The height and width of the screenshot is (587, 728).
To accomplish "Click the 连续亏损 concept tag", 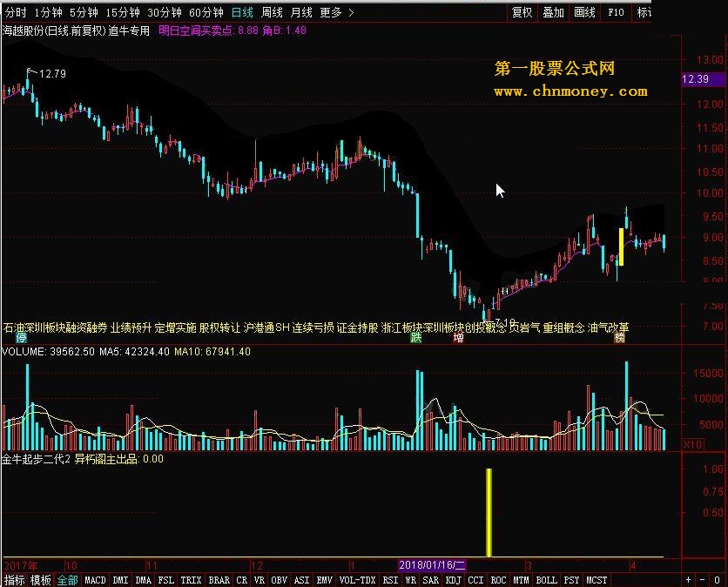I will [313, 327].
